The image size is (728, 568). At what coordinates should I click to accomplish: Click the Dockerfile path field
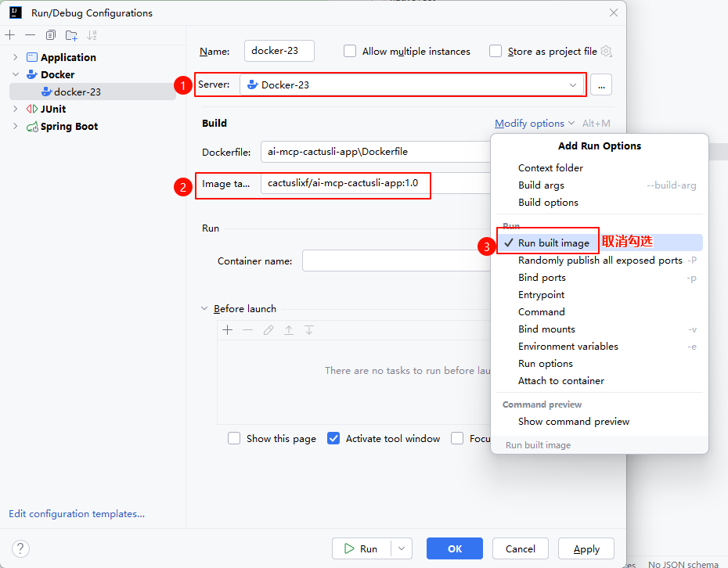[x=376, y=152]
